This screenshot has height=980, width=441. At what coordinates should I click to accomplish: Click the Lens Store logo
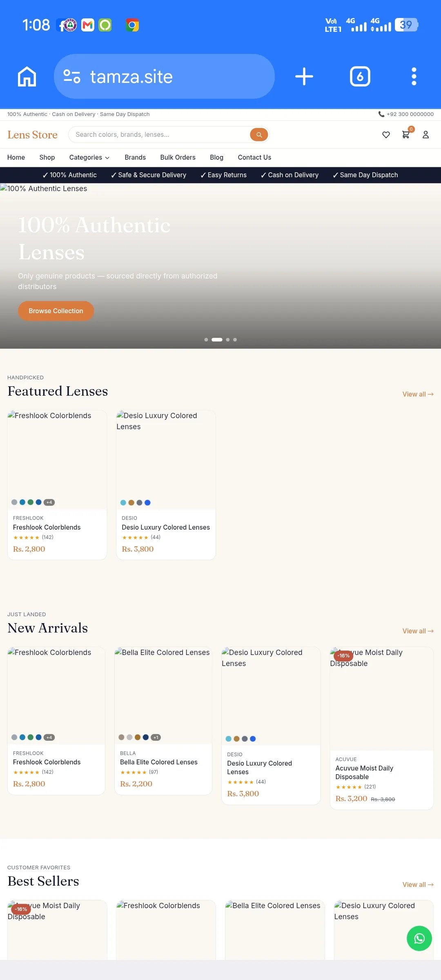32,135
